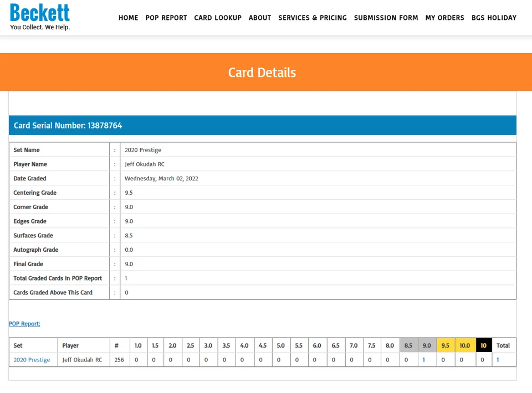Select the ABOUT menu item
This screenshot has height=393, width=532.
pos(260,18)
